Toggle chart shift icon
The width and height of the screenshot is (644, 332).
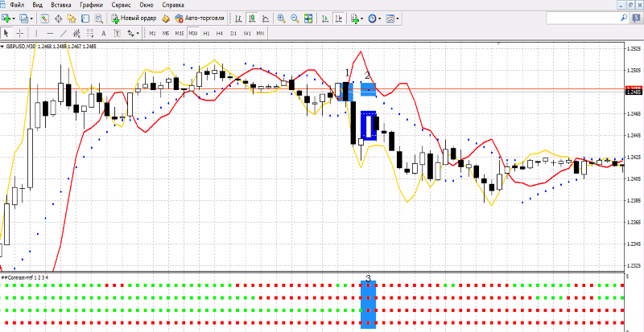pyautogui.click(x=339, y=18)
